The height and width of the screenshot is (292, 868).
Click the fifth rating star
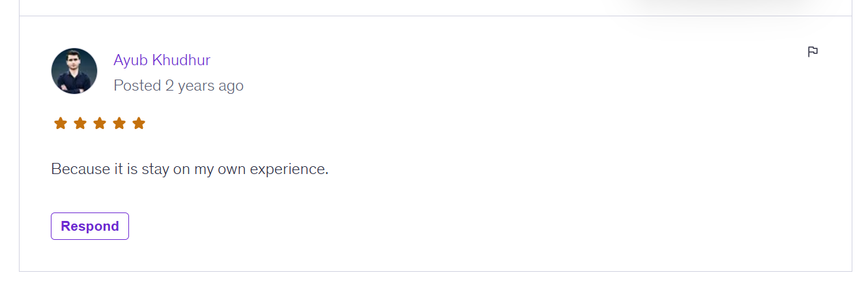click(x=139, y=123)
